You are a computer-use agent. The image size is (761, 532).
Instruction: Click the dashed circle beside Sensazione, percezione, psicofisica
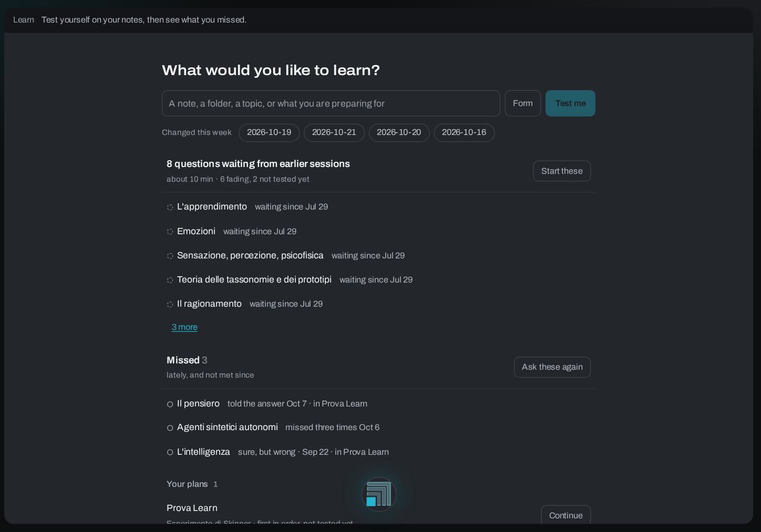tap(170, 256)
